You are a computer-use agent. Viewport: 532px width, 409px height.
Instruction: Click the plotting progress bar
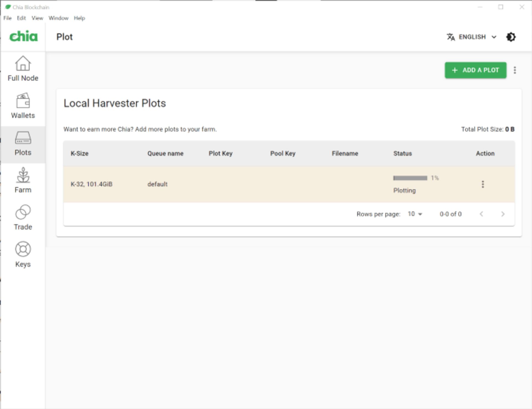[410, 178]
